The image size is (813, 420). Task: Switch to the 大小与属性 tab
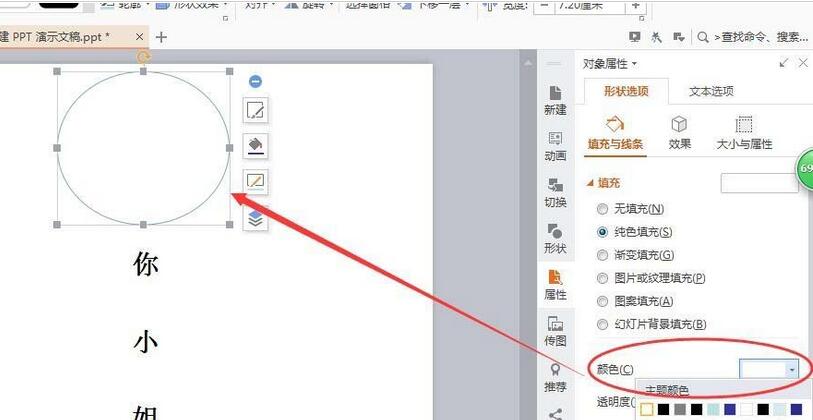point(744,133)
